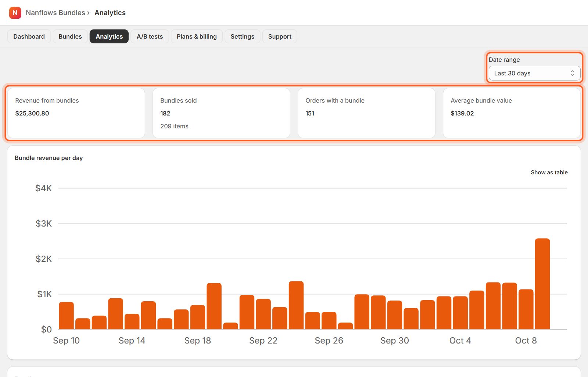The image size is (588, 377).
Task: Click the Oct 8 axis label
Action: coord(526,341)
